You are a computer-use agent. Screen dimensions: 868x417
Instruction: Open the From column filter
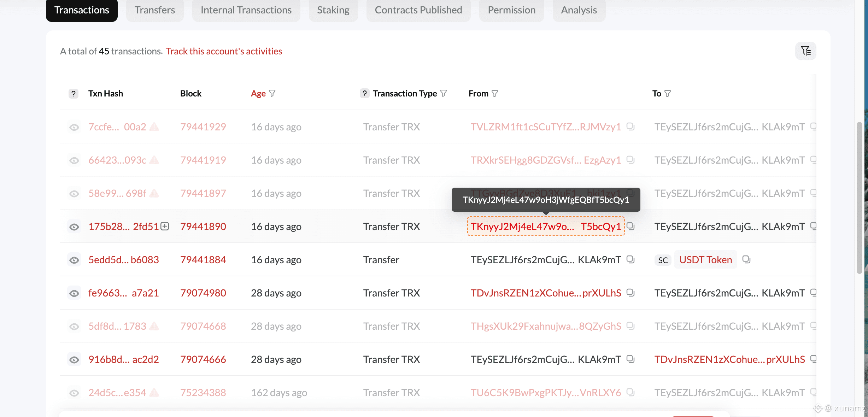[x=495, y=94]
